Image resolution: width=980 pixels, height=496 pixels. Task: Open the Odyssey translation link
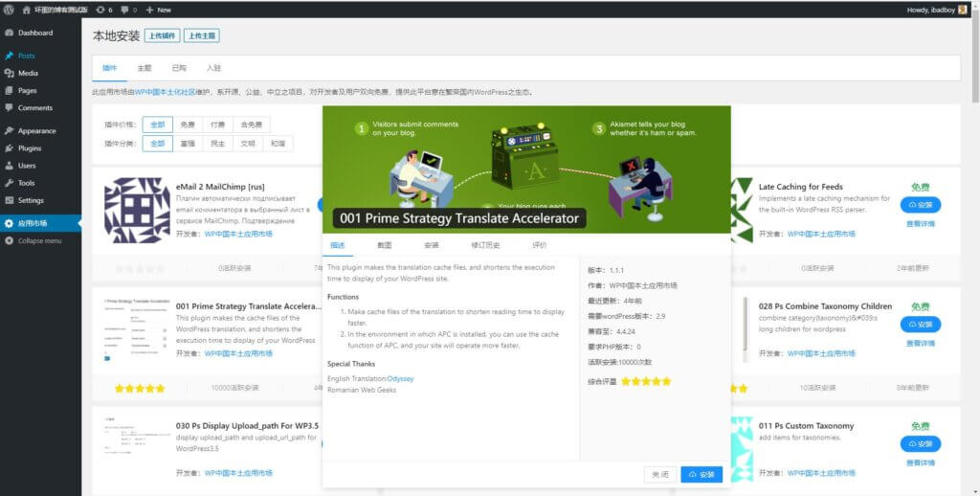[x=400, y=378]
